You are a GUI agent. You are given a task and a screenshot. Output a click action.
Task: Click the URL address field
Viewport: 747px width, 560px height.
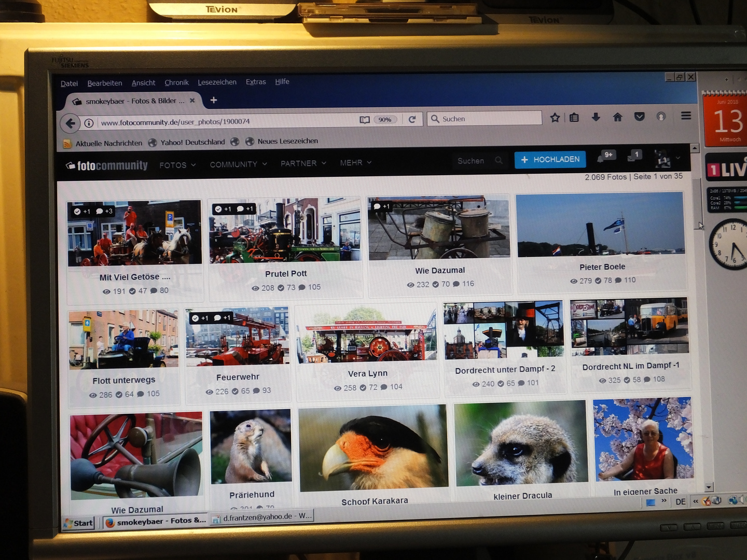click(227, 122)
